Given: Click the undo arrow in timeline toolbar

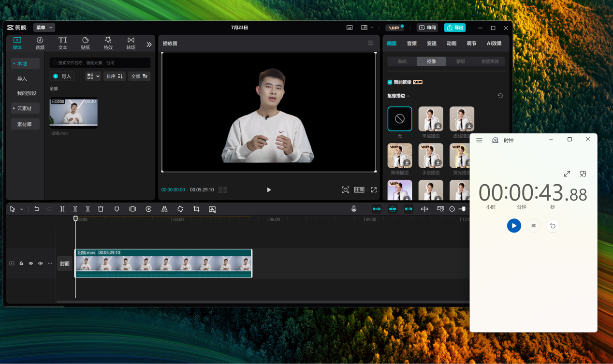Looking at the screenshot, I should coord(37,209).
